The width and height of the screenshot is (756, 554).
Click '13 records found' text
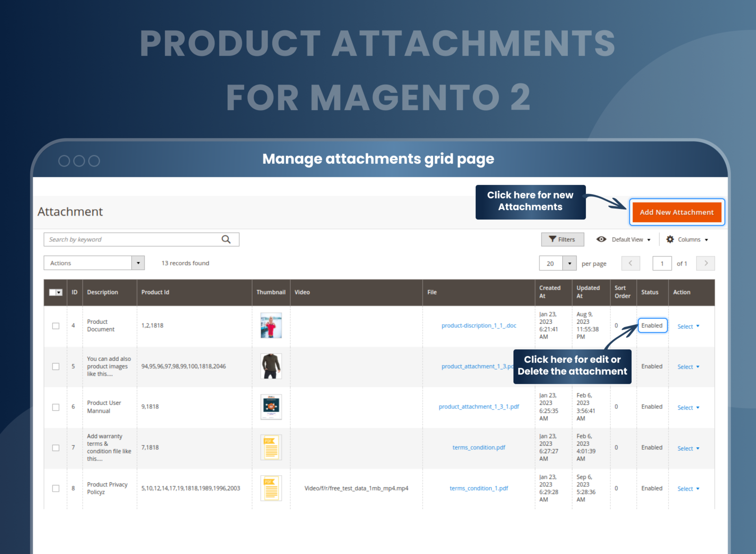185,263
